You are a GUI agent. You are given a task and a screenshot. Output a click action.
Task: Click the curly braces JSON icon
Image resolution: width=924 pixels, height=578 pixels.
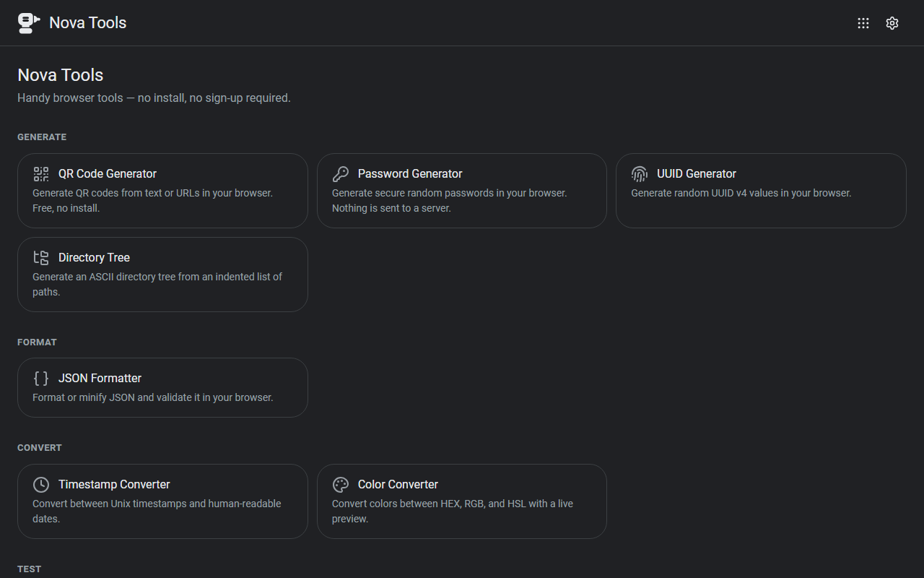click(x=41, y=379)
